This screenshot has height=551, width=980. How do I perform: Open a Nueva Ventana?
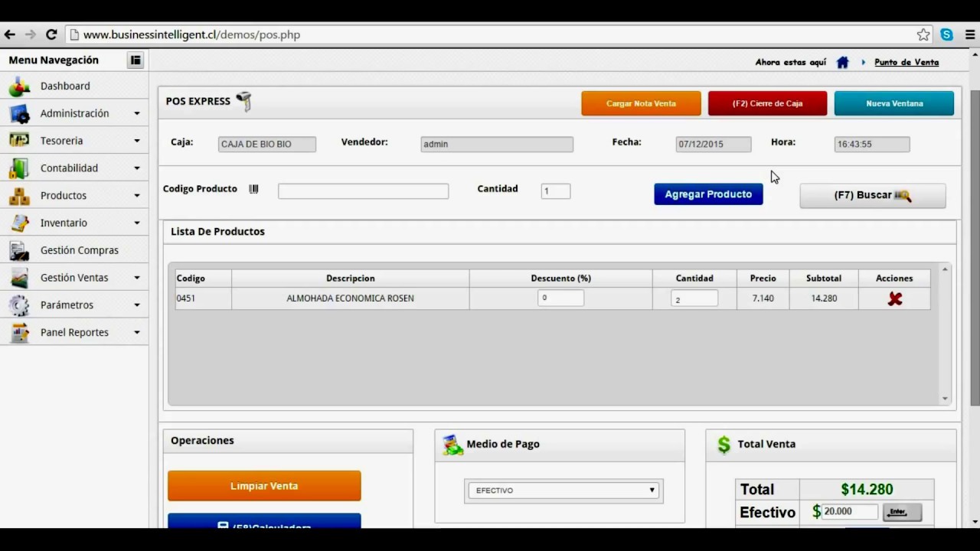click(894, 103)
